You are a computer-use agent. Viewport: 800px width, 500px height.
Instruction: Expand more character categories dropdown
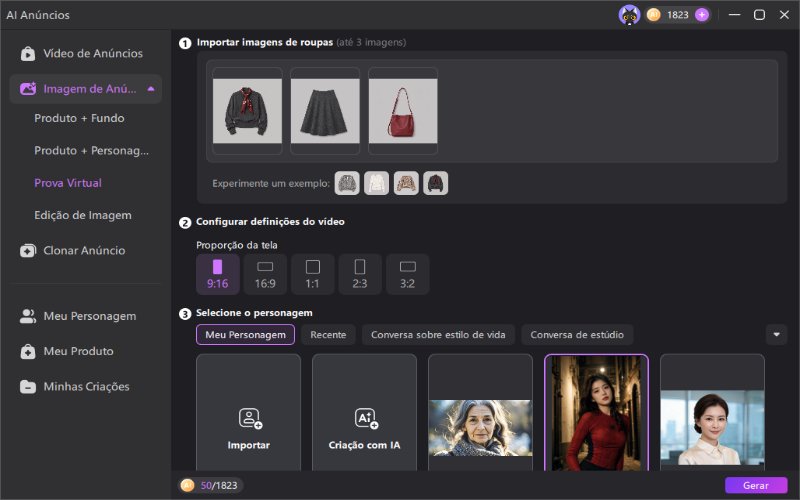point(777,335)
